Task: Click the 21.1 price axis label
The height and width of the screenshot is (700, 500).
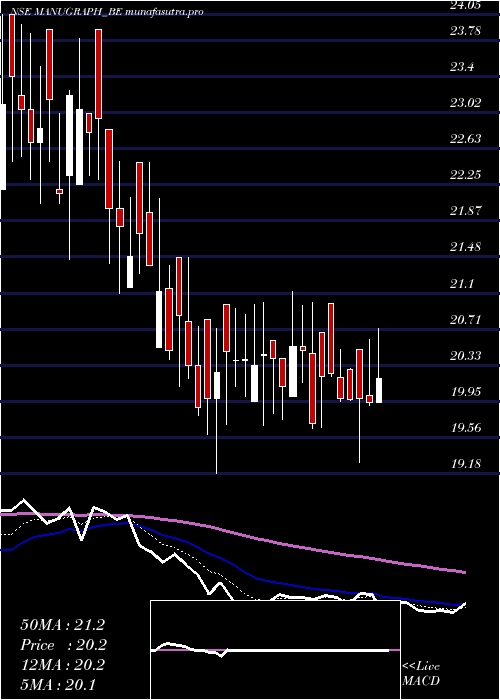Action: pyautogui.click(x=462, y=283)
